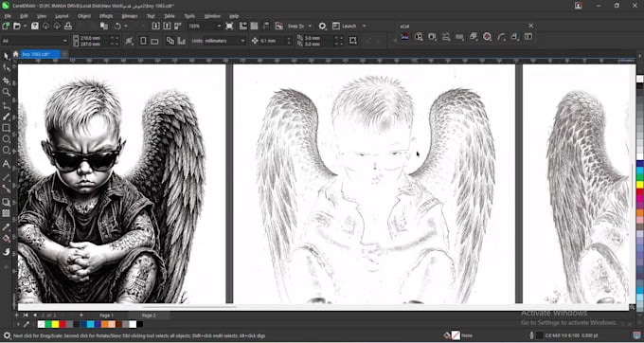Screen dimensions: 644x343
Task: Select the Connector tool
Action: 7,189
